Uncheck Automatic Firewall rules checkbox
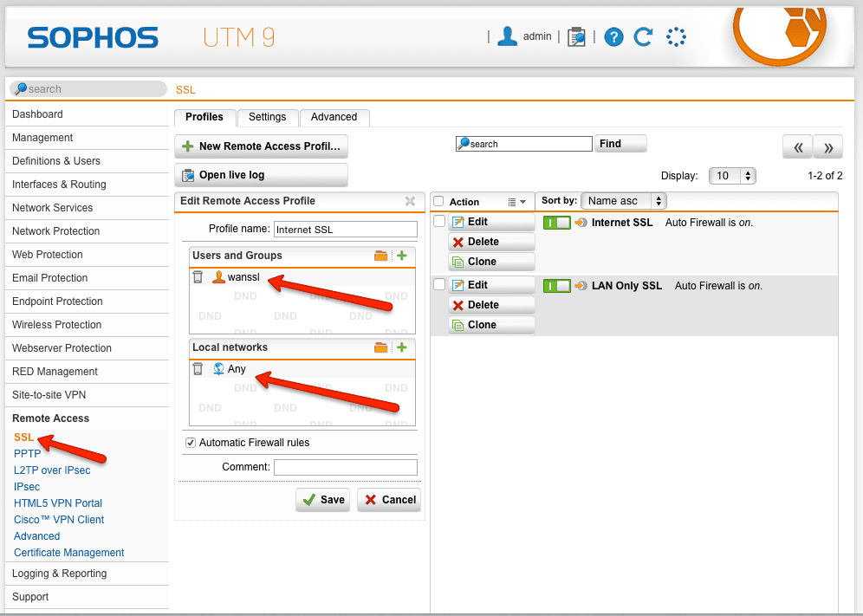The height and width of the screenshot is (616, 863). (x=191, y=443)
